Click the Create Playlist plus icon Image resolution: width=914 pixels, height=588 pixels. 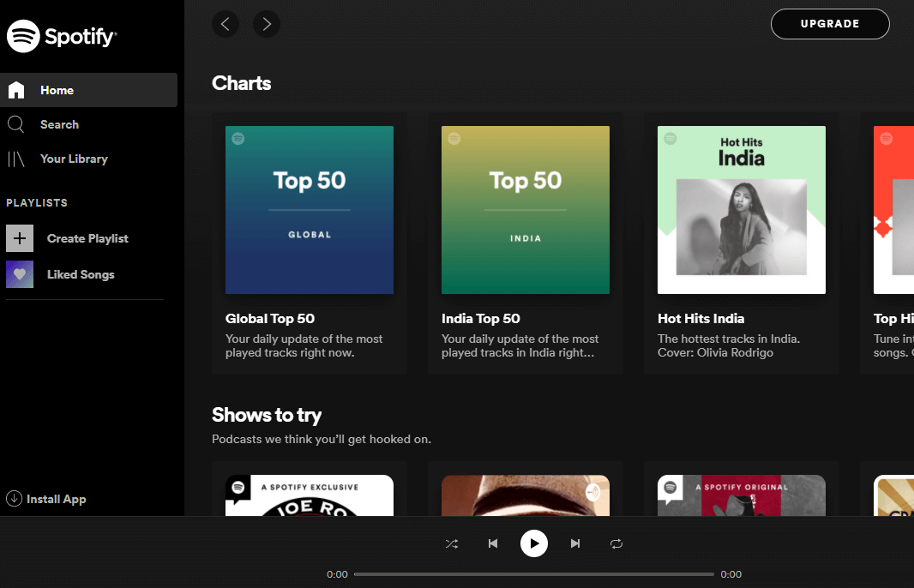pos(20,238)
